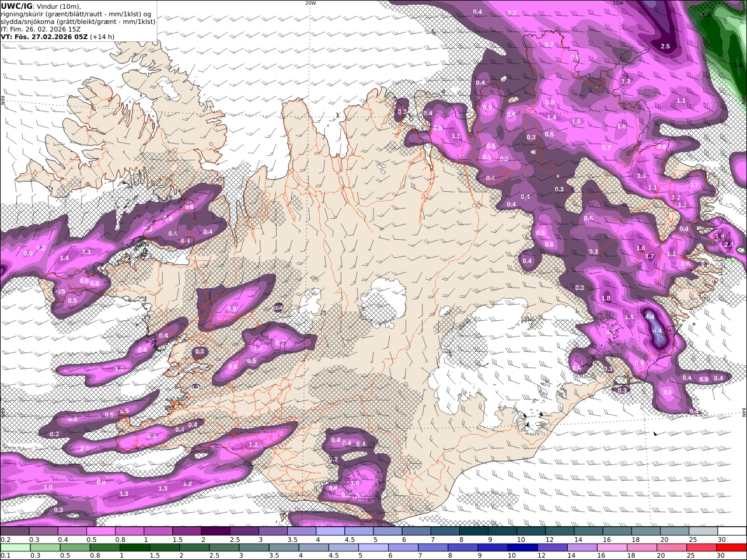Pick the dark purple snow swatch between 2 and 2.5
This screenshot has width=747, height=560.
coord(215,531)
